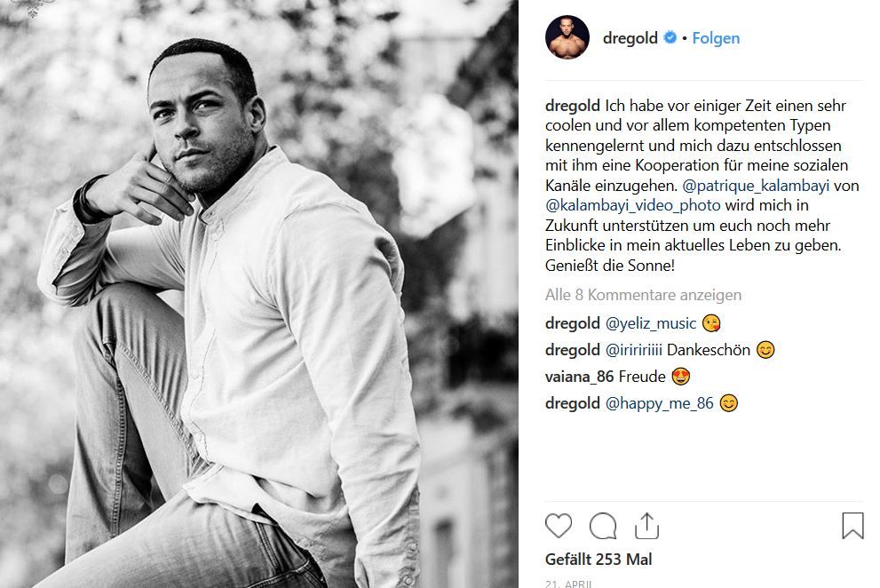Open dregold username in caption text
Image resolution: width=880 pixels, height=588 pixels.
[573, 106]
